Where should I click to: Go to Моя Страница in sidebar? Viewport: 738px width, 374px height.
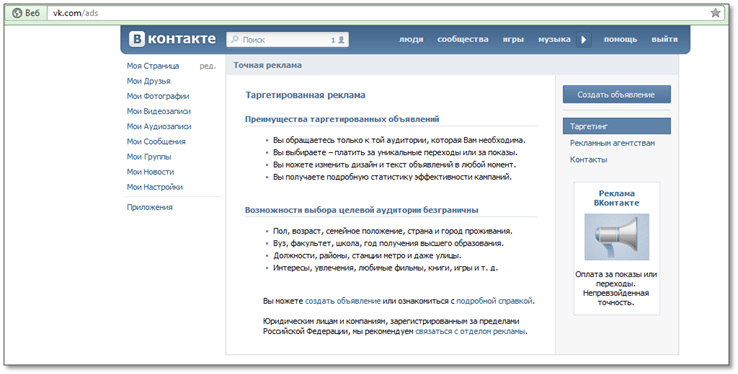pos(153,66)
